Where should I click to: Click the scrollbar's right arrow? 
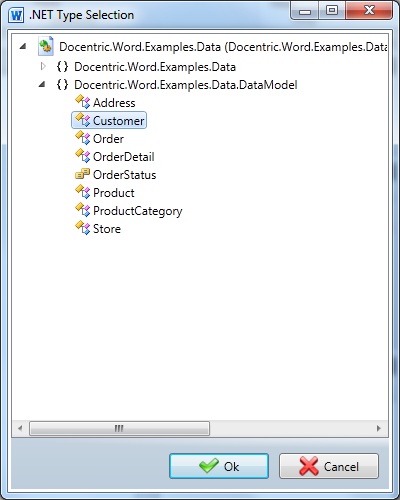coord(379,428)
